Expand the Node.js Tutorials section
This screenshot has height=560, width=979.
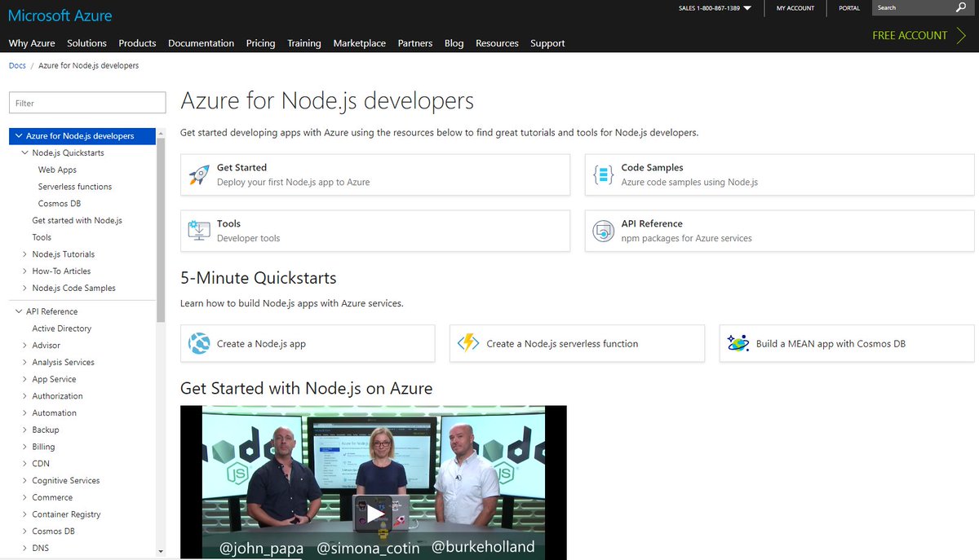[25, 254]
